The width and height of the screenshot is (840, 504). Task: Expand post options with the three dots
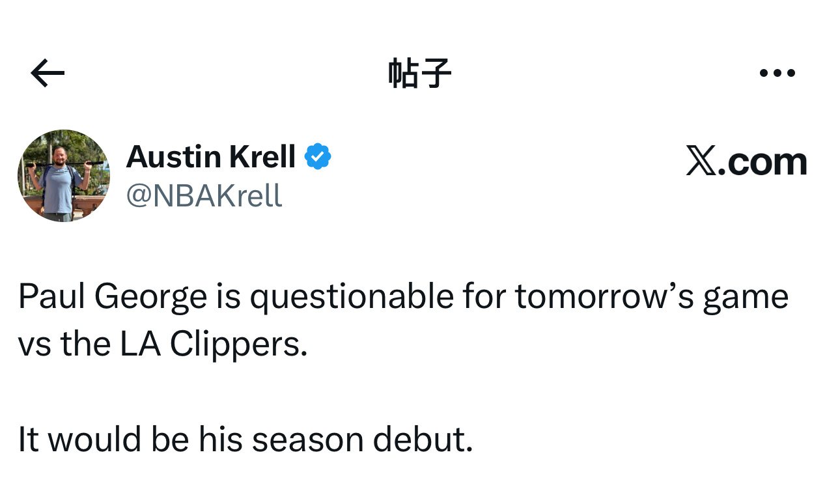777,72
